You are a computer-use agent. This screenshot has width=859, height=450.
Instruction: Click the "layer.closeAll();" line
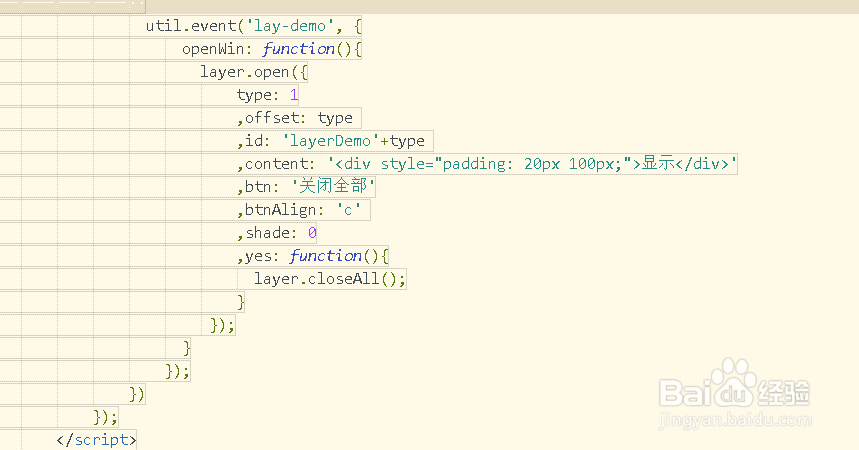330,279
